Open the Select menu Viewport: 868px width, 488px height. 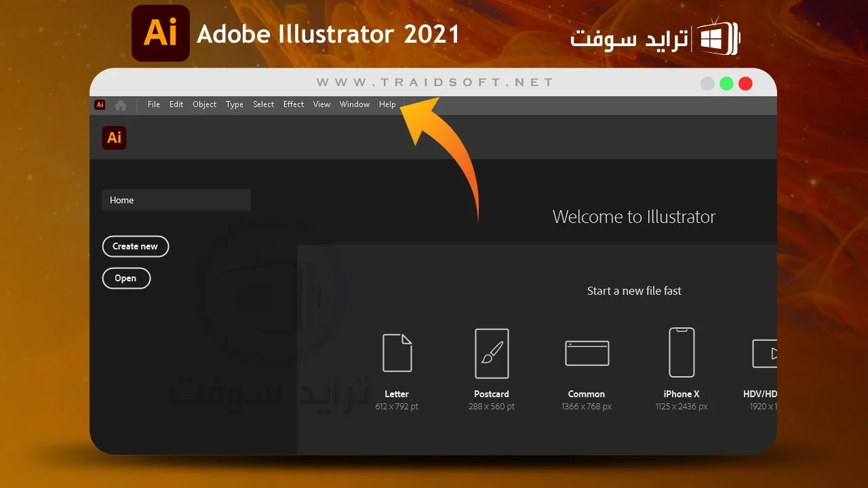[x=264, y=104]
